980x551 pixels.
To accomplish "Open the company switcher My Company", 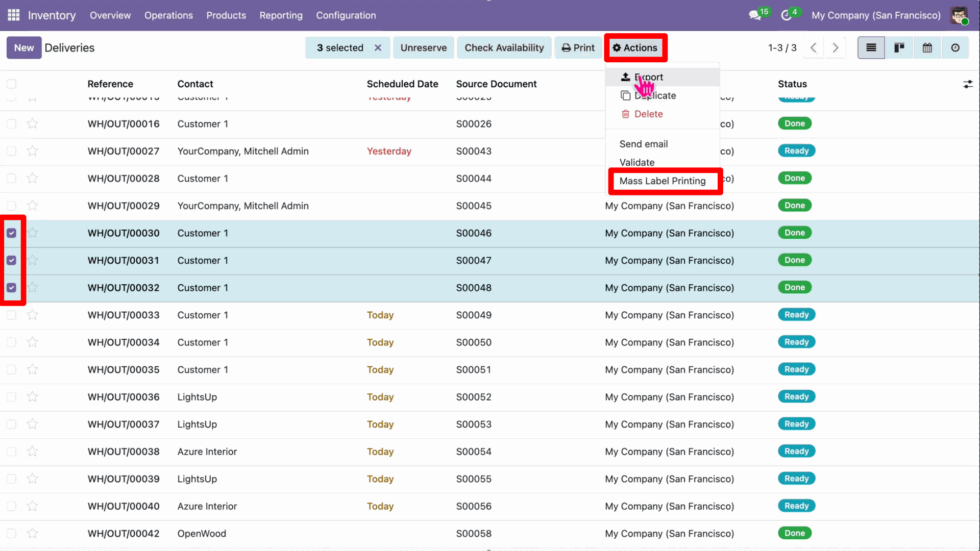I will [x=876, y=15].
